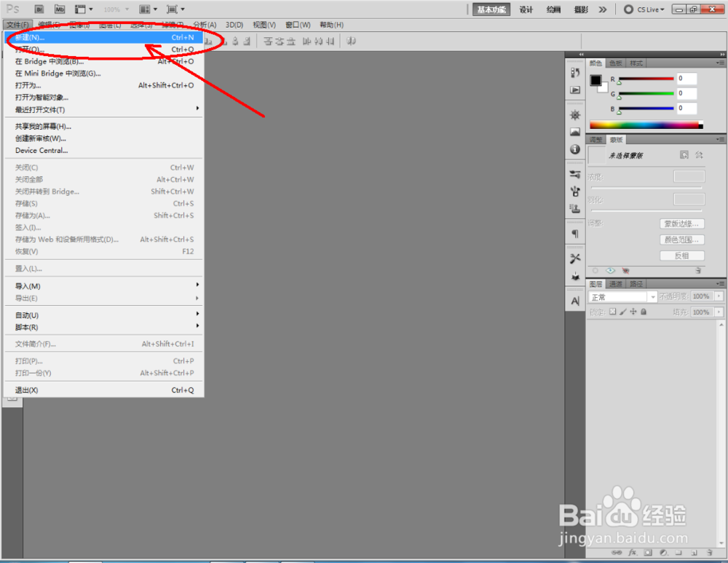728x563 pixels.
Task: Click the new group folder icon
Action: 678,553
